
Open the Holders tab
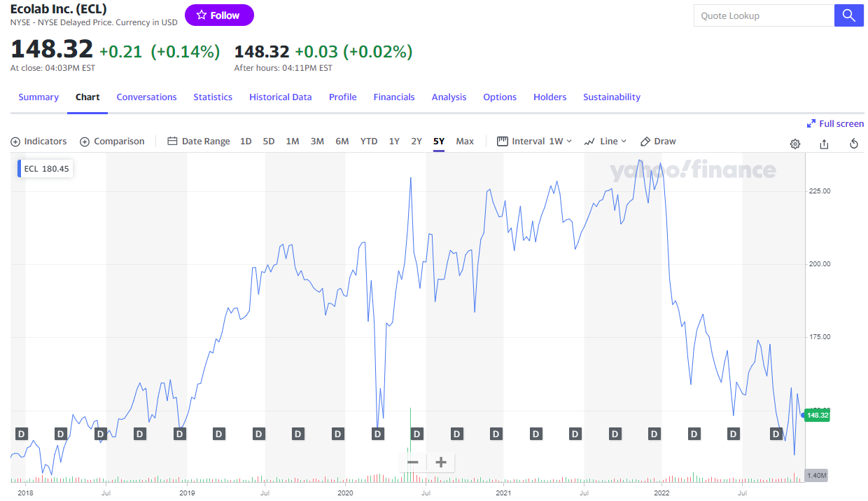550,97
